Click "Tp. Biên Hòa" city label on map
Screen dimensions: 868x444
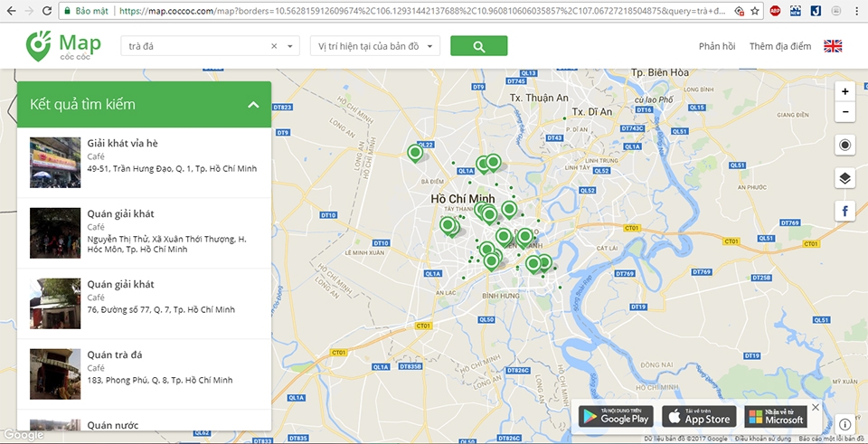660,72
